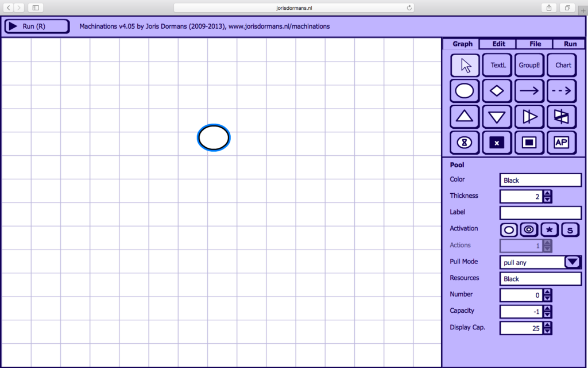Click the pull any mode field

pos(532,262)
